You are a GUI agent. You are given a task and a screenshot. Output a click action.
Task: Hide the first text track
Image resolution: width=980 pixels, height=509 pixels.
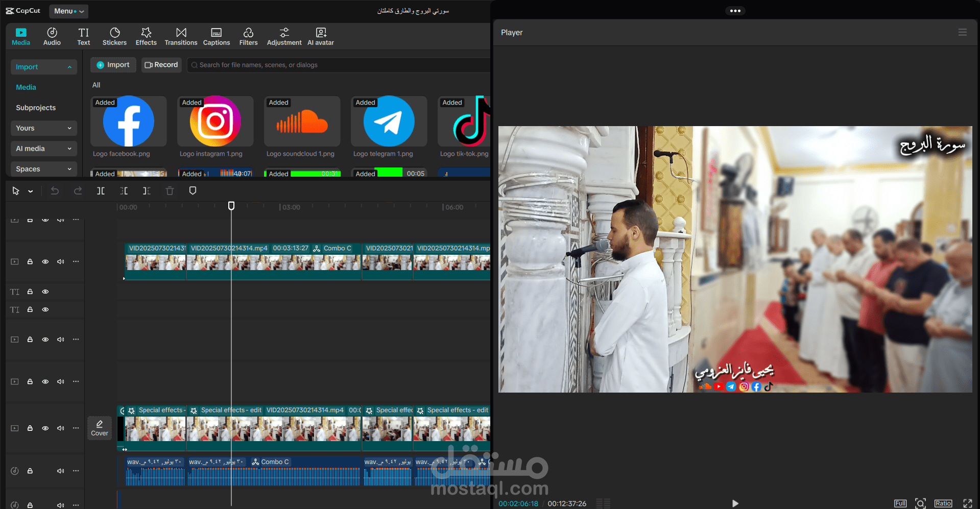click(45, 292)
